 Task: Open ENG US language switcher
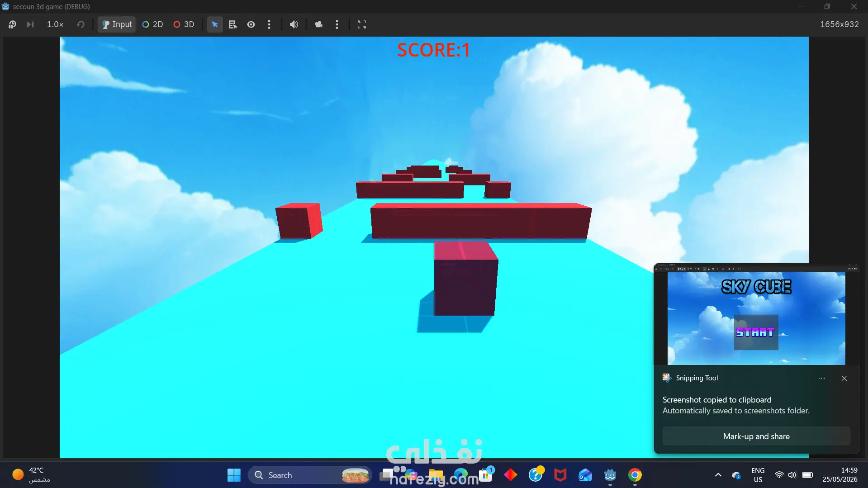pyautogui.click(x=758, y=475)
